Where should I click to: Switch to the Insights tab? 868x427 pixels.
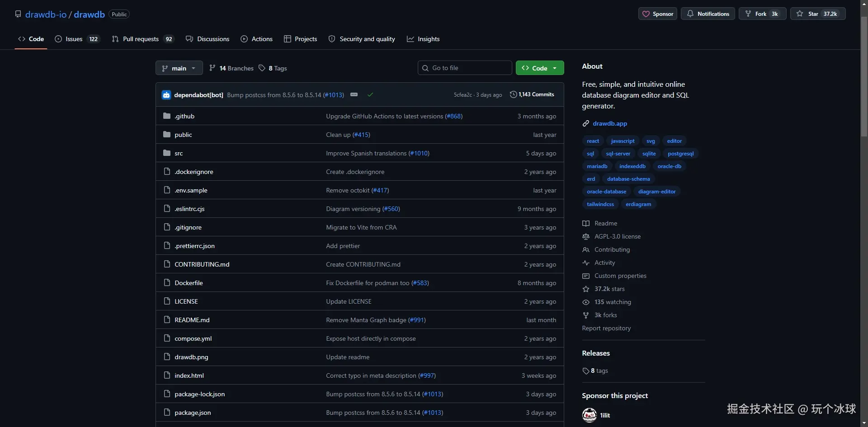(423, 39)
